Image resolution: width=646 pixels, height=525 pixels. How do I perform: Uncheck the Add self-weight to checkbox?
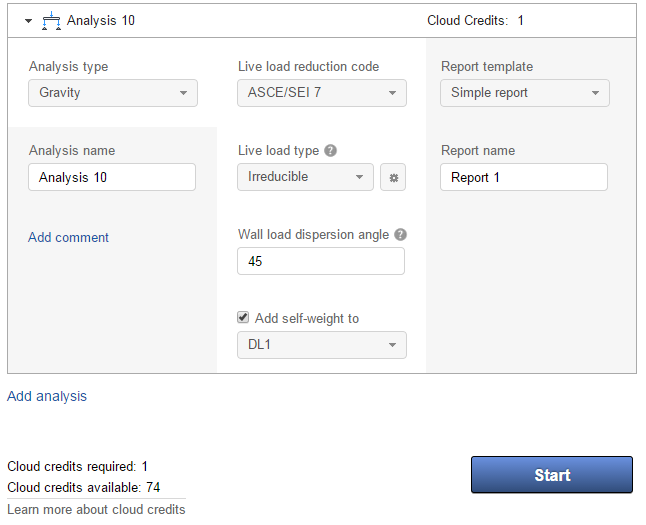[243, 318]
